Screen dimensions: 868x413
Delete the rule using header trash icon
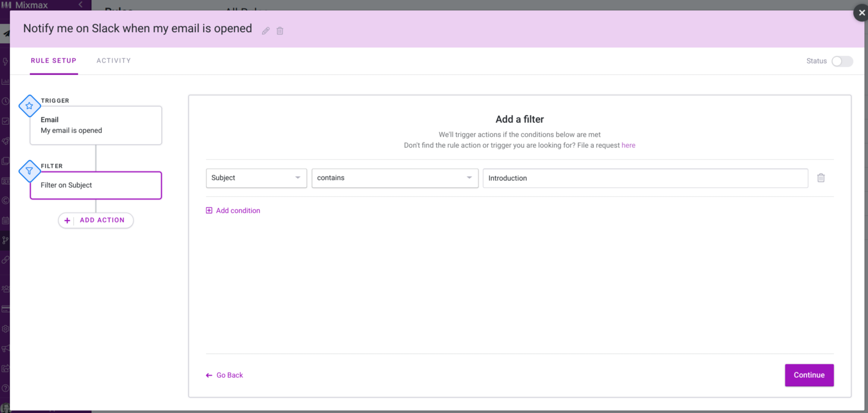point(280,31)
